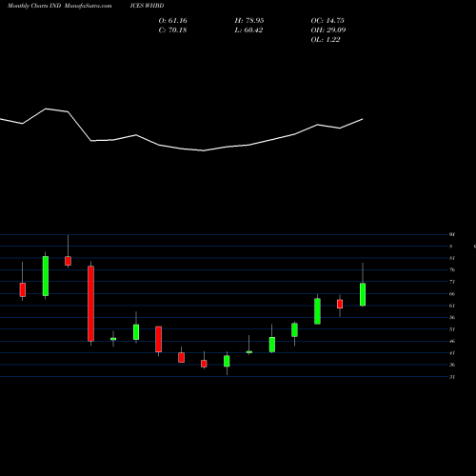
Task: Click the tallest red candlestick body
Action: 90,304
